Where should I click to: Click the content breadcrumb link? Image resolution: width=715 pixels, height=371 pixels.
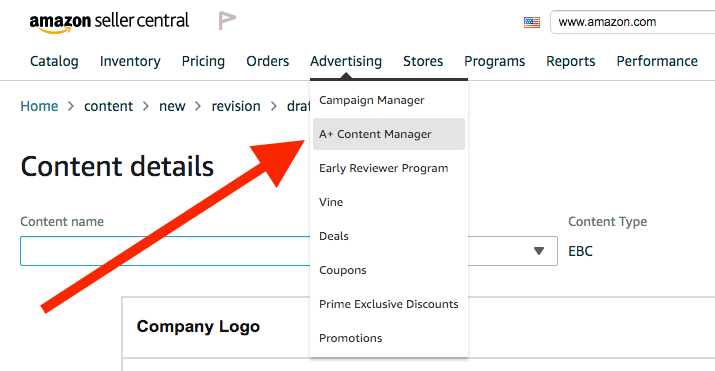109,106
